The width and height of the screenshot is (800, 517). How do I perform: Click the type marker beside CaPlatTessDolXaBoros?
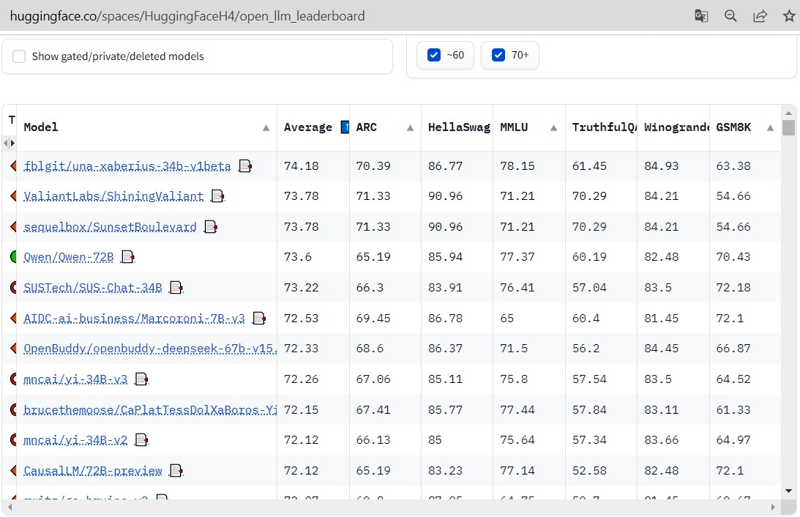[x=13, y=409]
